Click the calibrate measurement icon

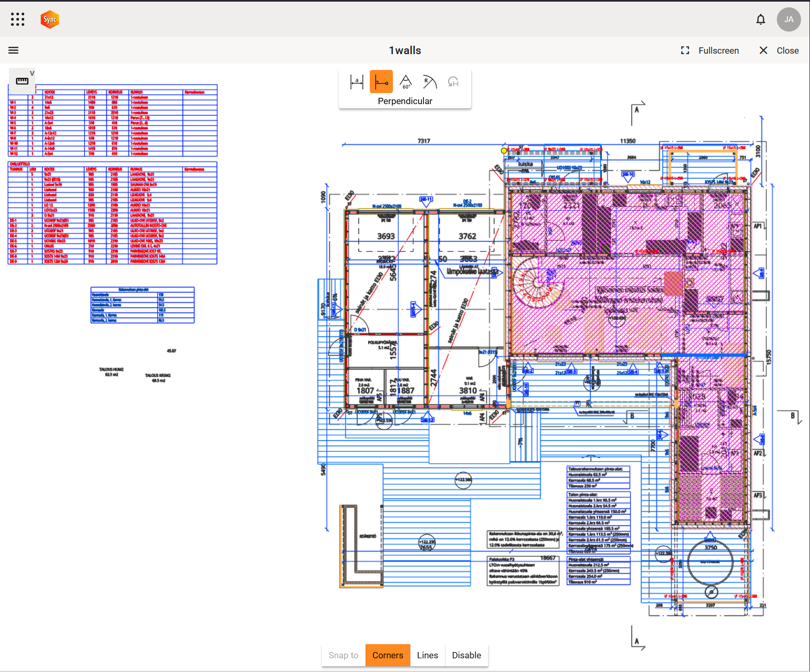(453, 82)
